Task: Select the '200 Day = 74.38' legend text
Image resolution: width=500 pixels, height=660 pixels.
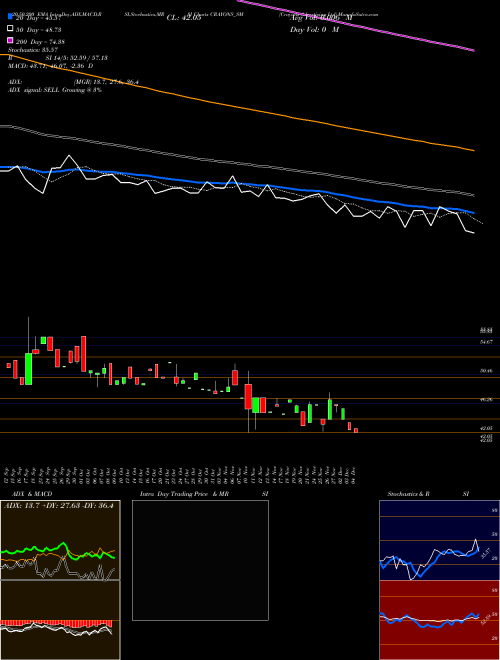Action: 40,42
